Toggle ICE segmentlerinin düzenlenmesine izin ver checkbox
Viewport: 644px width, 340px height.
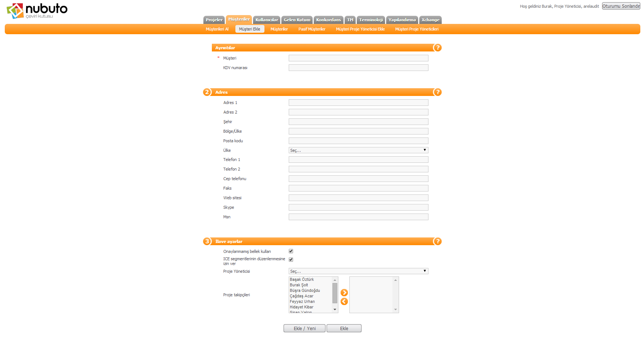[291, 260]
